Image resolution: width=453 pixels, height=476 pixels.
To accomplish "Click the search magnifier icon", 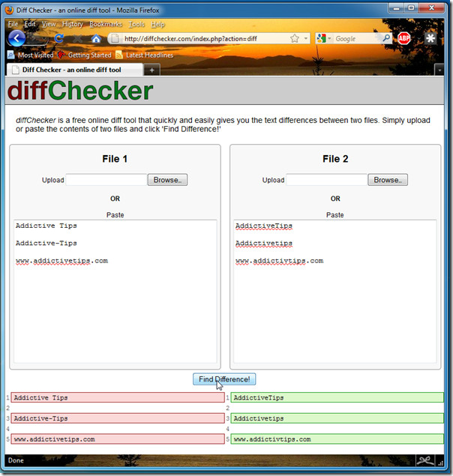I will pyautogui.click(x=386, y=38).
